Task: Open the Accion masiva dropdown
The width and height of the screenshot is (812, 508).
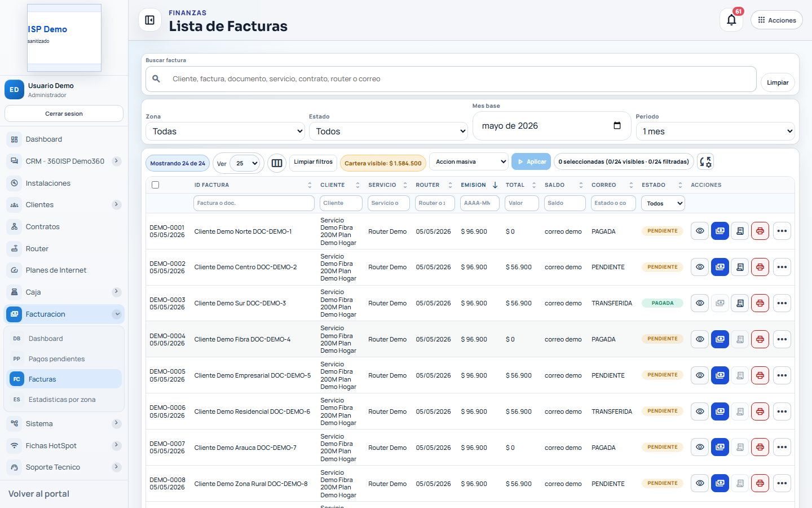Action: click(469, 161)
